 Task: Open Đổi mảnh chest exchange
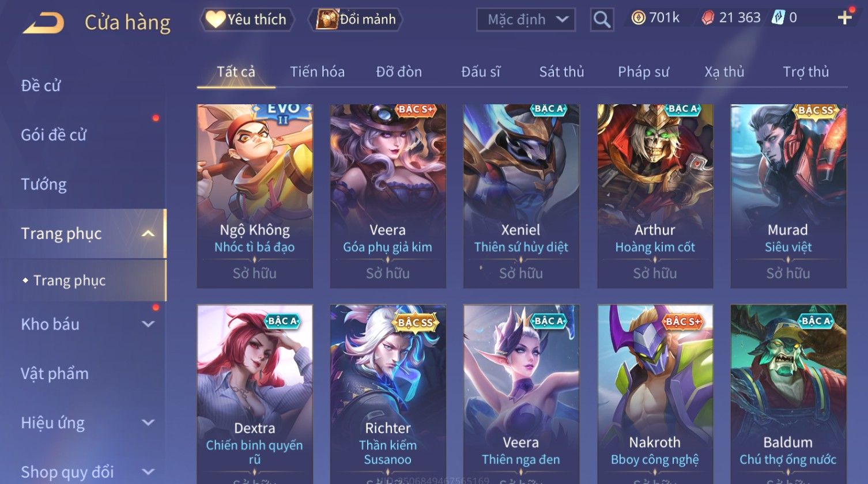(x=356, y=20)
